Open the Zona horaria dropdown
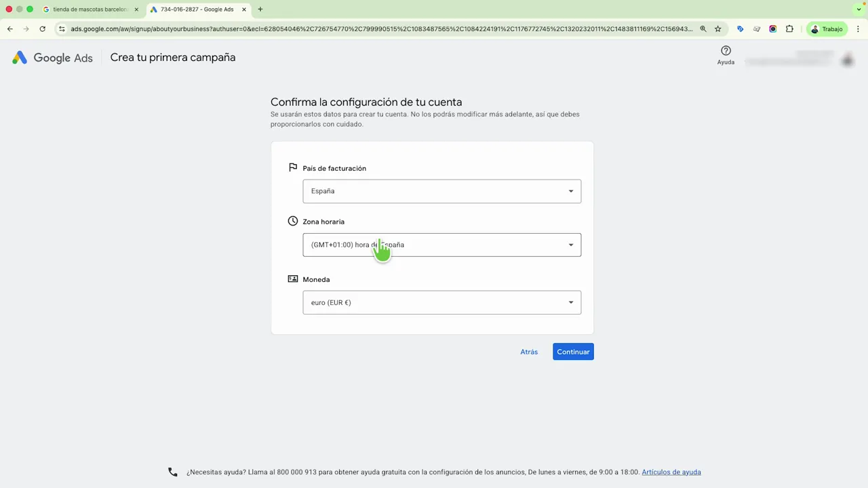 pos(441,245)
